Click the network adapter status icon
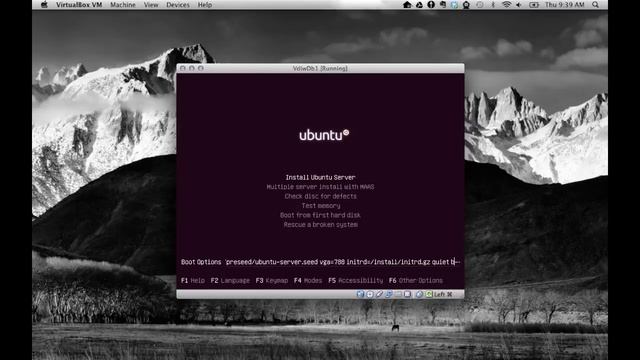 tap(389, 294)
